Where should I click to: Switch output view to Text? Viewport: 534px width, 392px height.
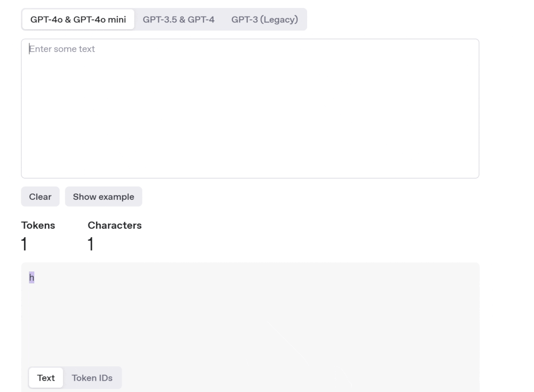tap(46, 378)
